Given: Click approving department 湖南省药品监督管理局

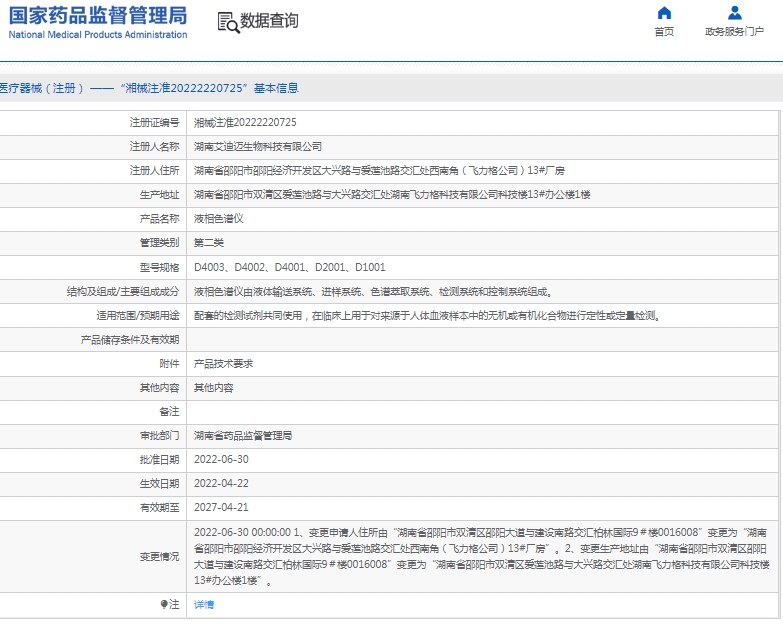Looking at the screenshot, I should click(243, 436).
